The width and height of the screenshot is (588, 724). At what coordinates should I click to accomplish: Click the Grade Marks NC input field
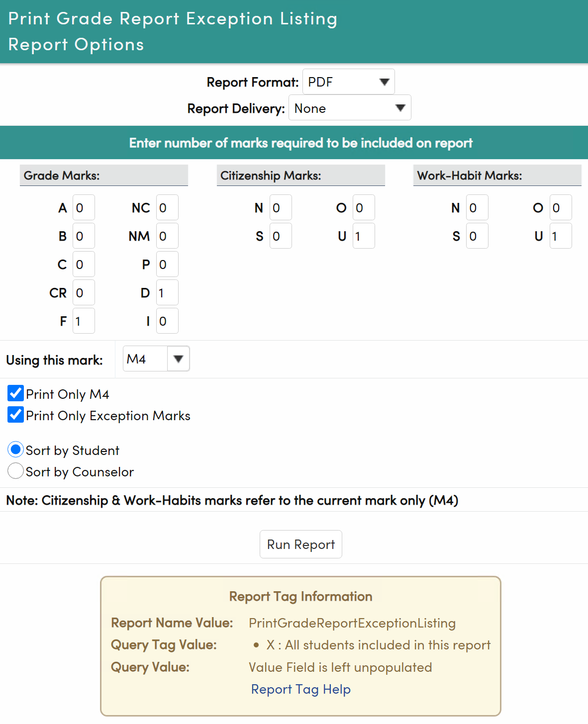pos(167,207)
